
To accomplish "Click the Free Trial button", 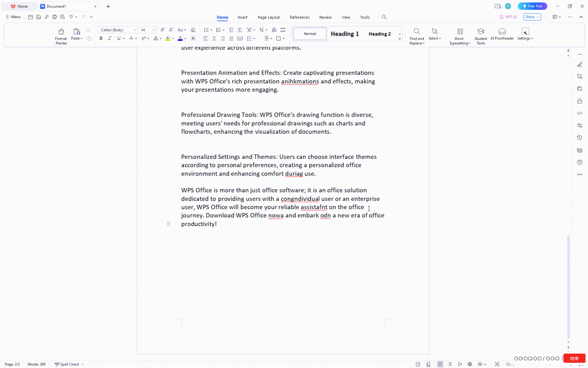I will (x=532, y=6).
